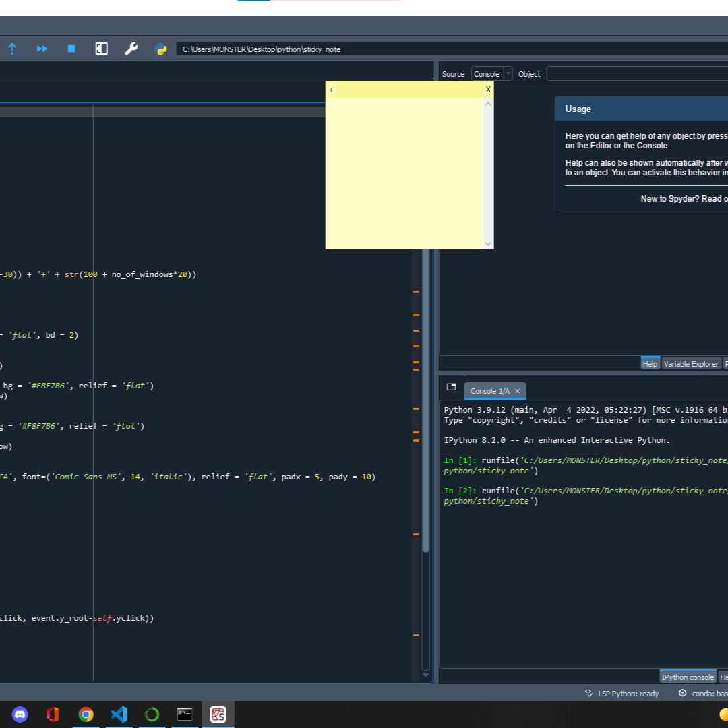Add a new sticky note with plus button
This screenshot has height=728, width=728.
[x=331, y=90]
